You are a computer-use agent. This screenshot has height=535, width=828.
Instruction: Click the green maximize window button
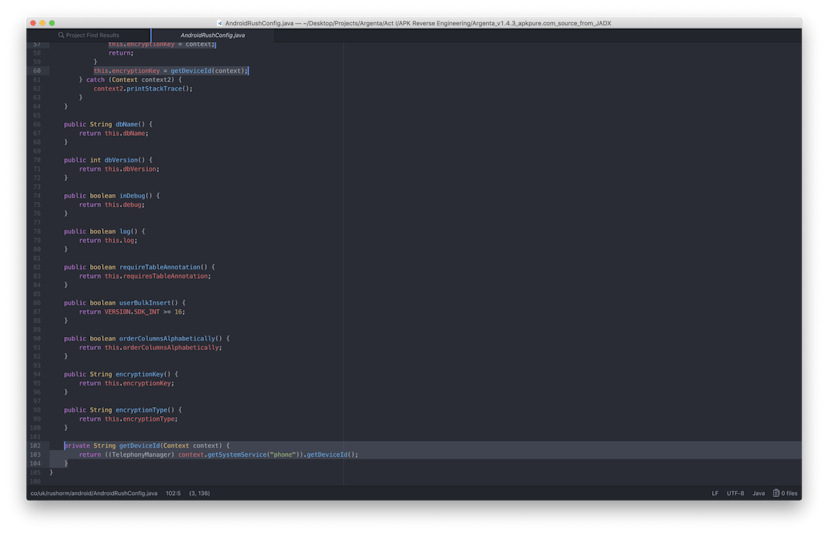pos(55,22)
